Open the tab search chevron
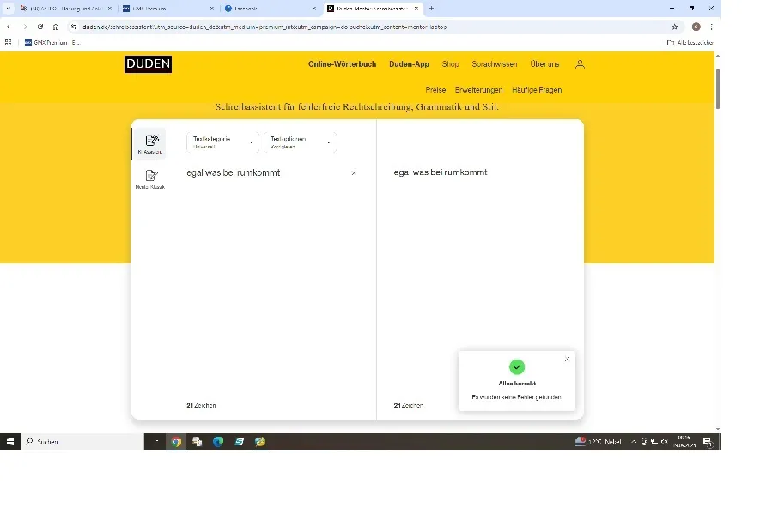 click(x=9, y=9)
